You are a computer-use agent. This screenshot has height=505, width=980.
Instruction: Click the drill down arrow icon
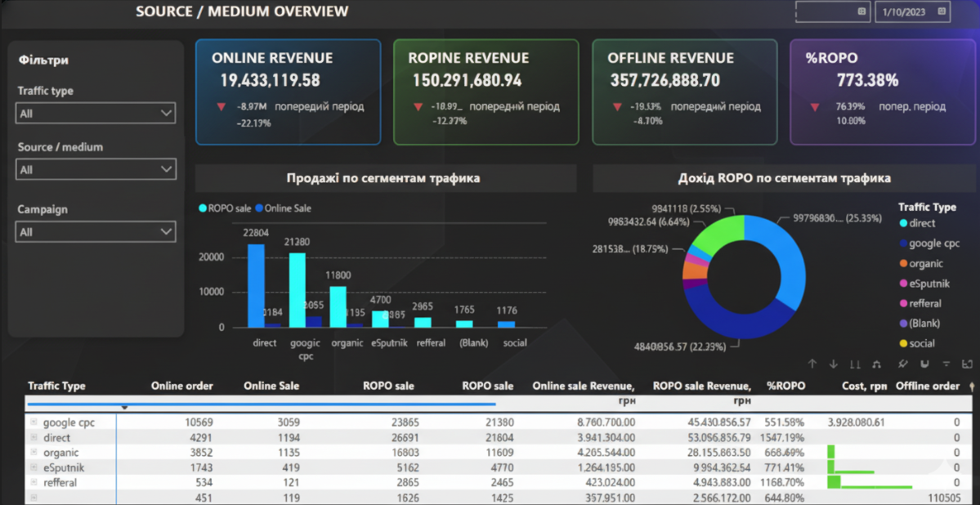coord(833,364)
